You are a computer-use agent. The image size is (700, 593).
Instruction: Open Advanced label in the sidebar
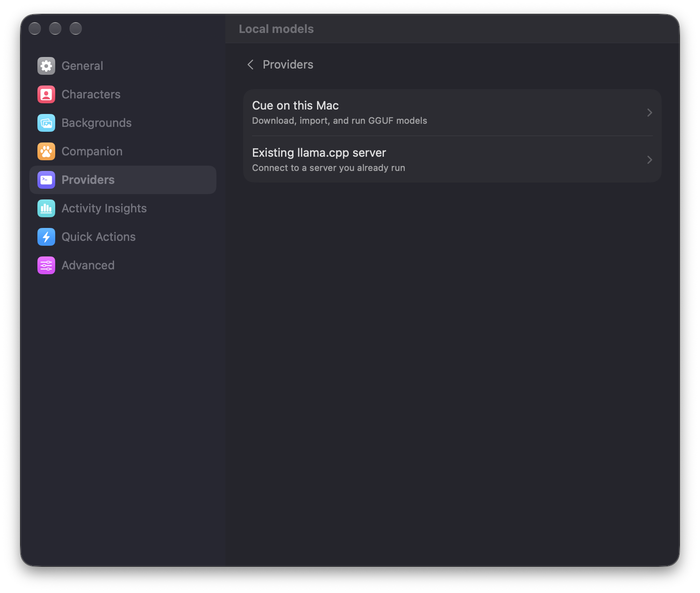pyautogui.click(x=88, y=265)
